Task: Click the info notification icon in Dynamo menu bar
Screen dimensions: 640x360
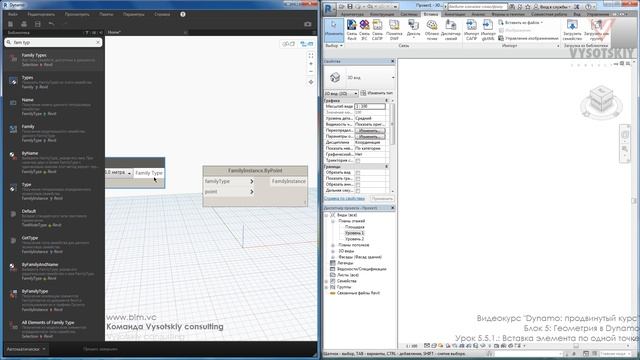Action: tap(183, 14)
